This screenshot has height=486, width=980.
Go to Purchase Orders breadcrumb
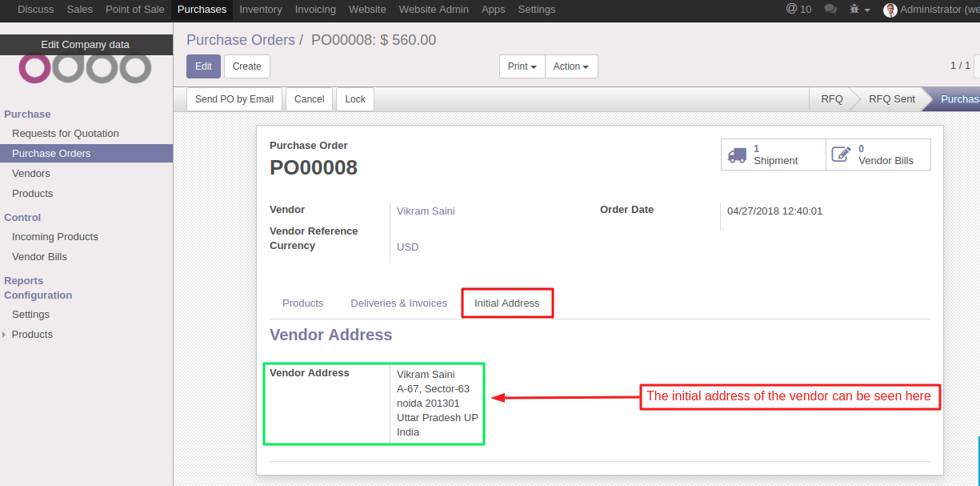pyautogui.click(x=241, y=40)
